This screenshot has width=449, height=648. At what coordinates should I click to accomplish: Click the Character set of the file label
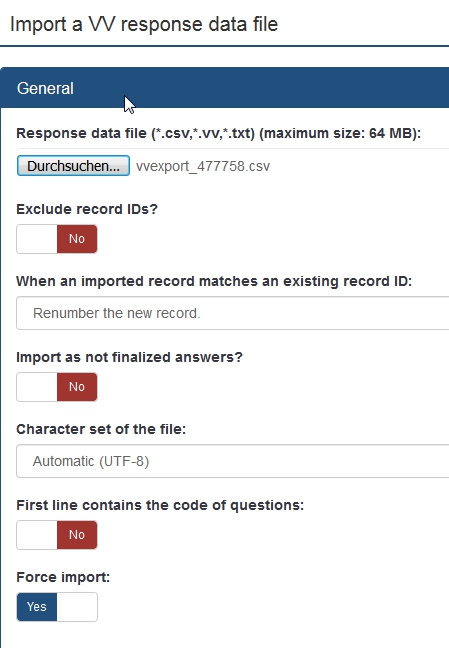[x=101, y=429]
